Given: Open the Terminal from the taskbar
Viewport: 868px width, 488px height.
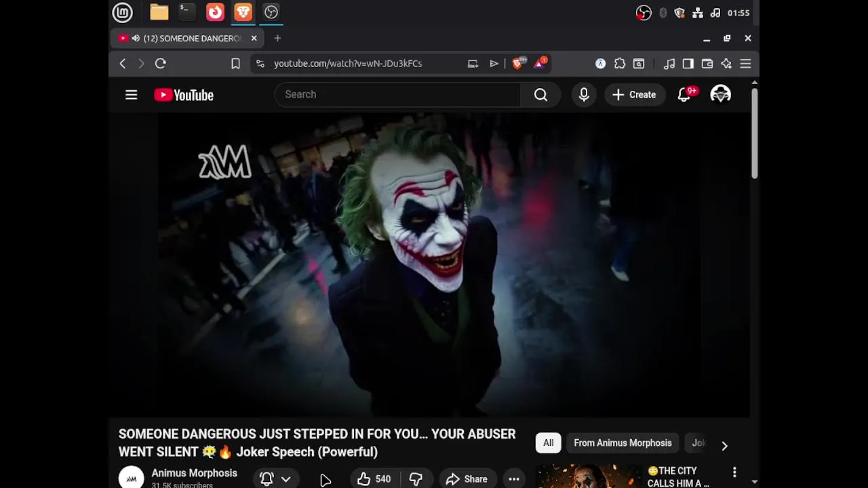Looking at the screenshot, I should (x=186, y=12).
